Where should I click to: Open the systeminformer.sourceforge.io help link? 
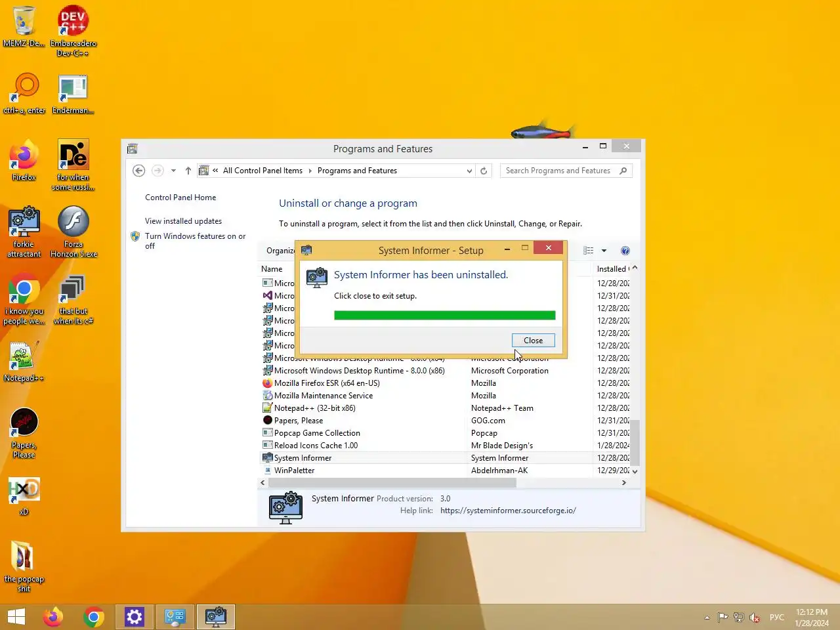point(508,511)
